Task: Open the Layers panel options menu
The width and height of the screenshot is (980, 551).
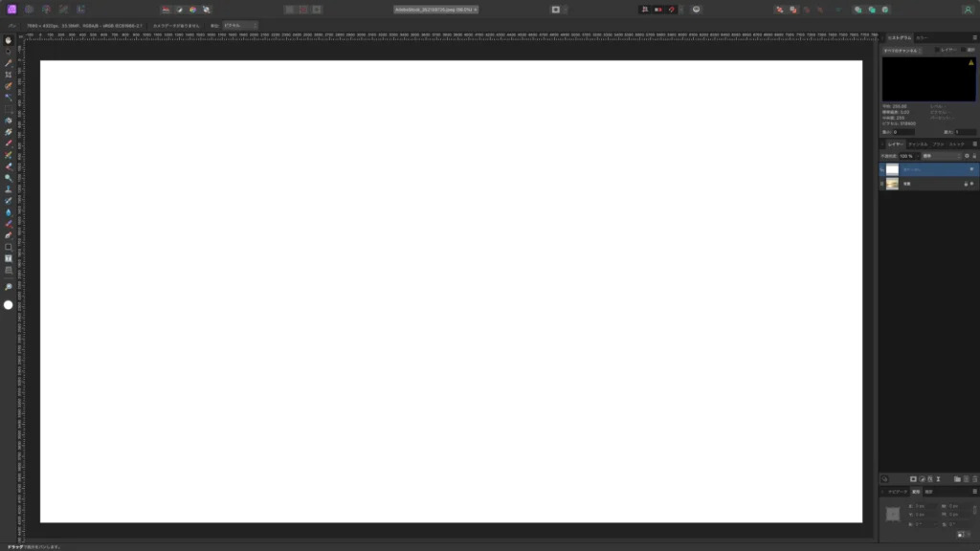Action: click(x=974, y=143)
